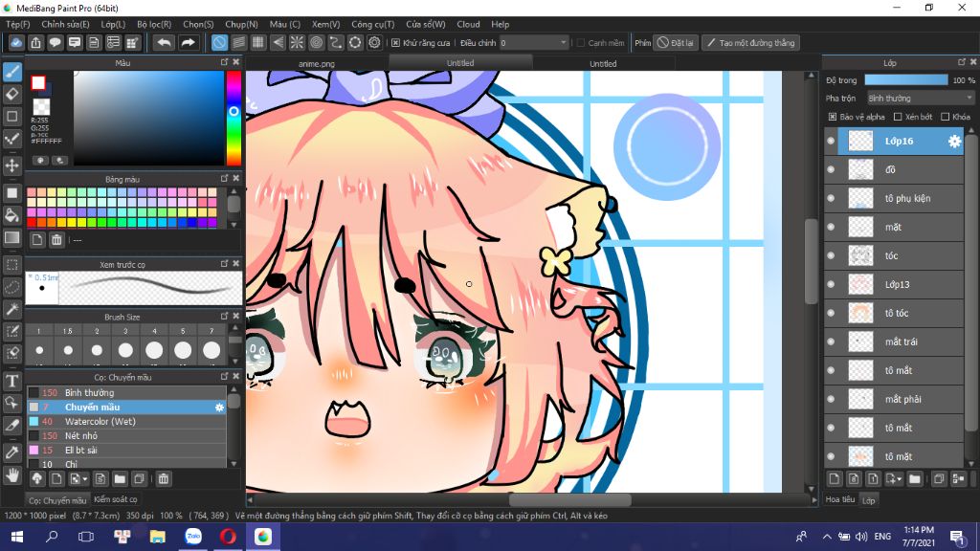Select the Gradient tool
The image size is (980, 551).
coord(11,237)
